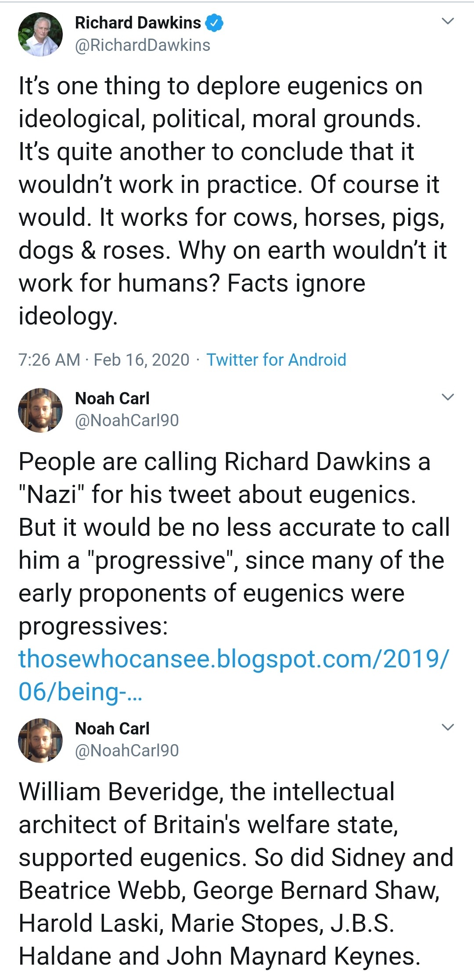The width and height of the screenshot is (474, 980).
Task: Click the Feb 16, 2020 date
Action: point(141,360)
